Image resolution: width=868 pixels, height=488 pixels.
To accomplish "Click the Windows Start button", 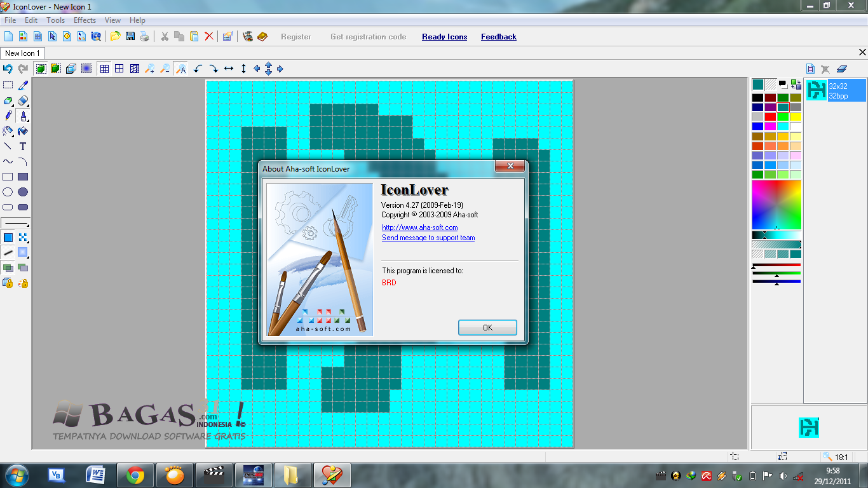I will 16,475.
